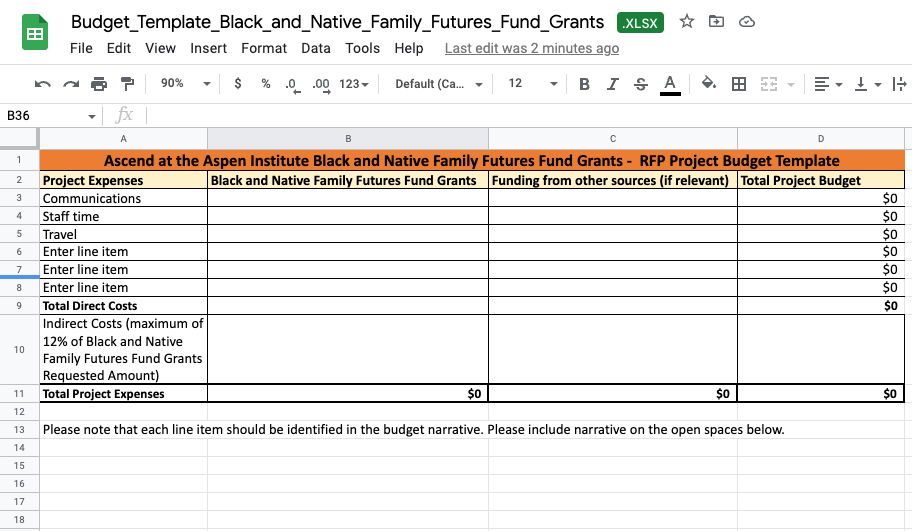This screenshot has width=912, height=531.
Task: Select column B header
Action: pyautogui.click(x=348, y=138)
